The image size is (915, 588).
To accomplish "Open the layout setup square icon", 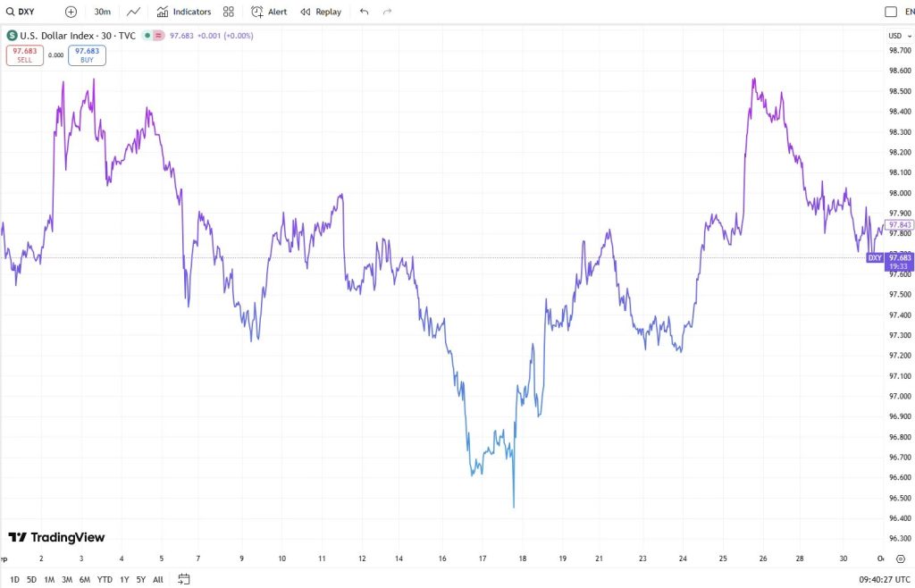I will 890,12.
